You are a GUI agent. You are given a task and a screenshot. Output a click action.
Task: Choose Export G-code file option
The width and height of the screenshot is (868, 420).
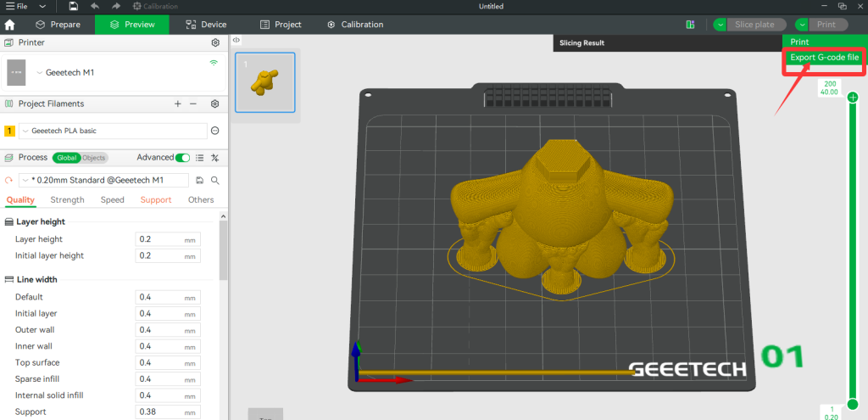[824, 58]
